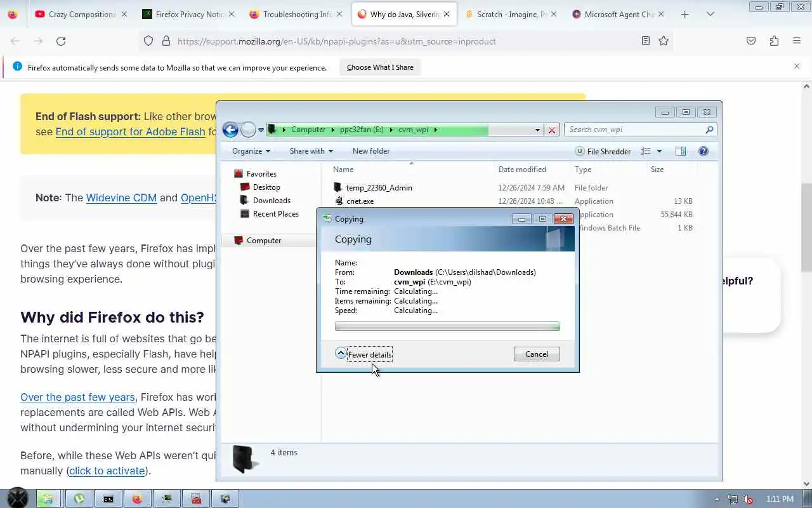Click the site padlock icon
This screenshot has height=508, width=812.
click(x=166, y=41)
